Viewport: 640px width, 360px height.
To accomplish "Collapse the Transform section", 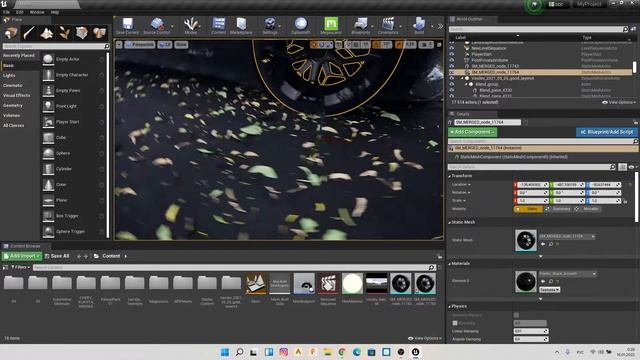I will 450,176.
